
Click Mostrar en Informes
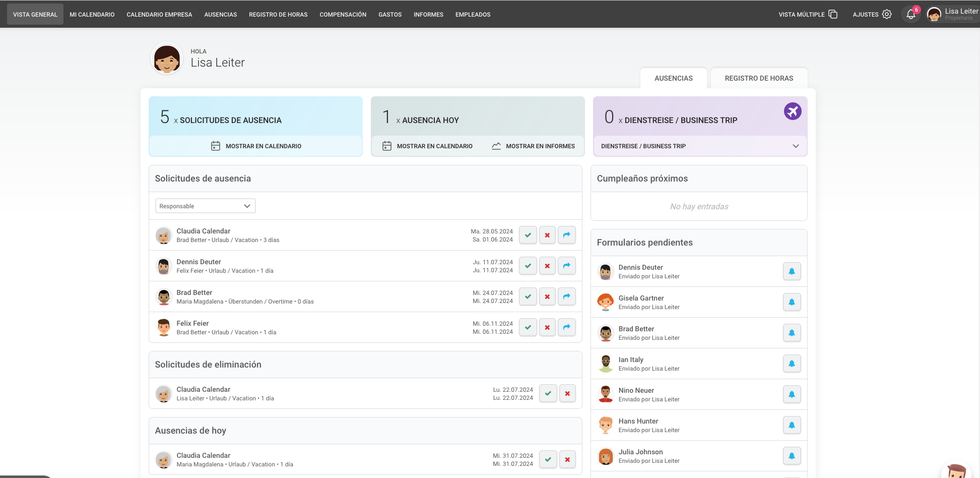(533, 146)
